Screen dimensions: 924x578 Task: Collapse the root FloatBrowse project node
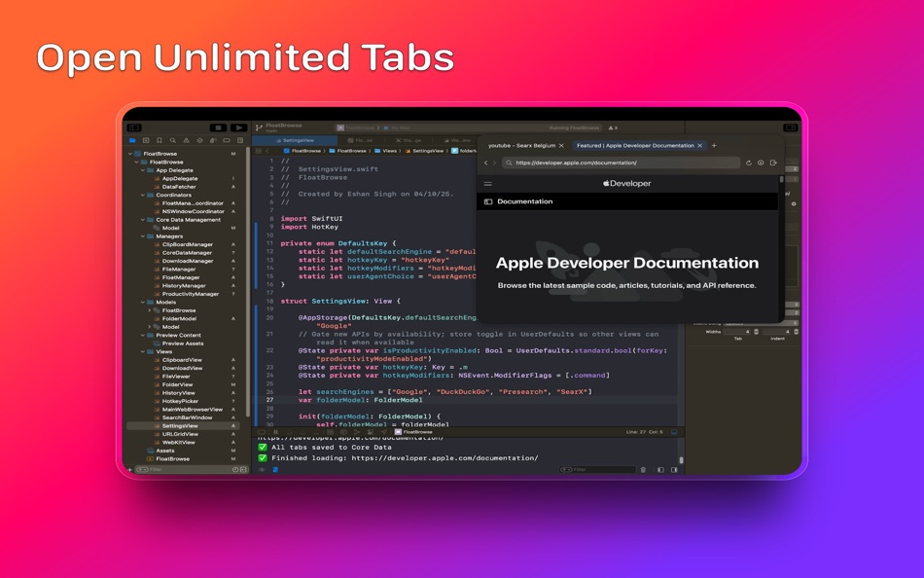(130, 154)
